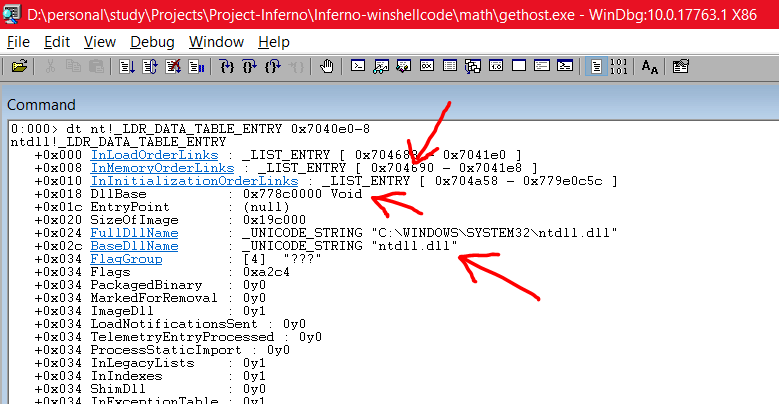Viewport: 779px width, 404px height.
Task: Click the MarkedForRemoval field row
Action: pyautogui.click(x=150, y=298)
